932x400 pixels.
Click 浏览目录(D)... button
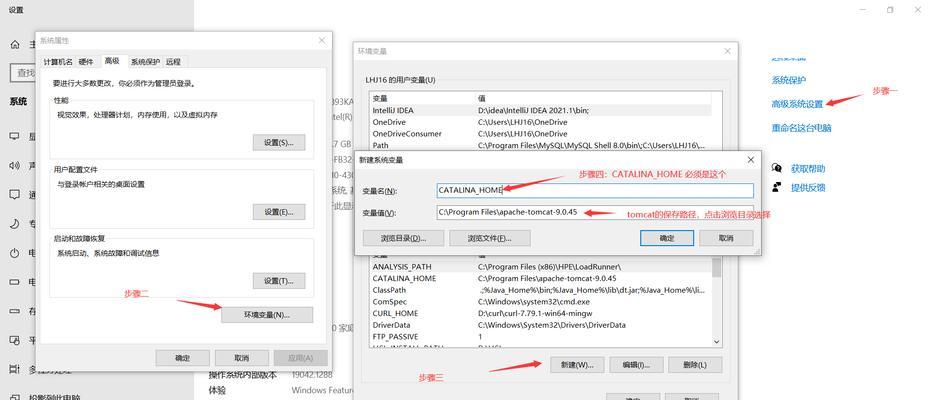(403, 238)
